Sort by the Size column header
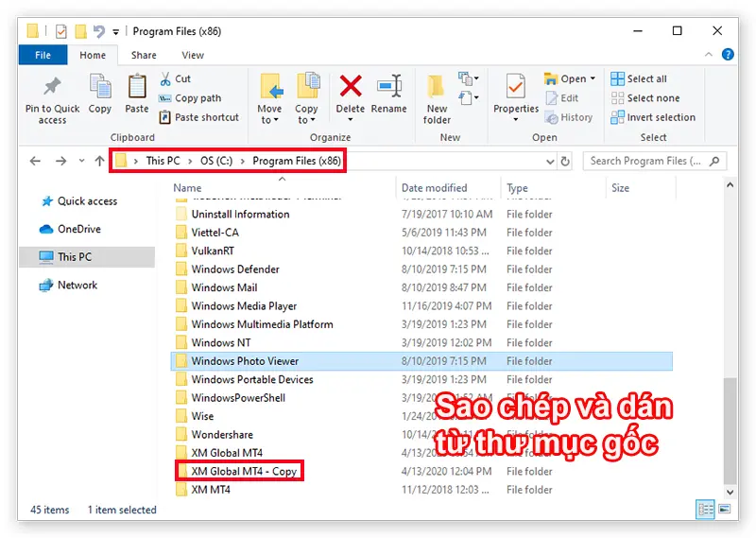This screenshot has width=756, height=538. click(x=620, y=188)
